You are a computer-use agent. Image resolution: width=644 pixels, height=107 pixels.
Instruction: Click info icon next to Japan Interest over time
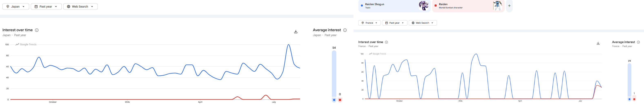(37, 30)
